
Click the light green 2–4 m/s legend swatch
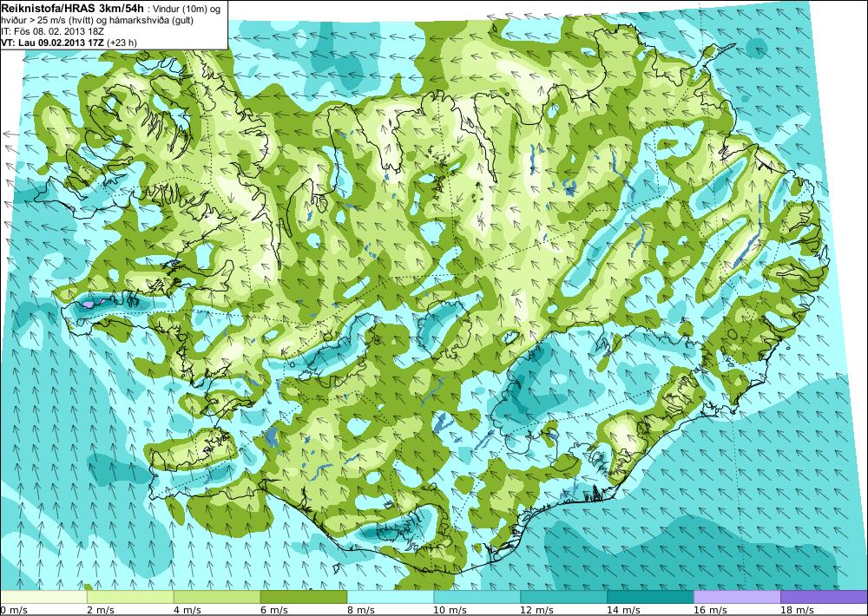coord(130,597)
